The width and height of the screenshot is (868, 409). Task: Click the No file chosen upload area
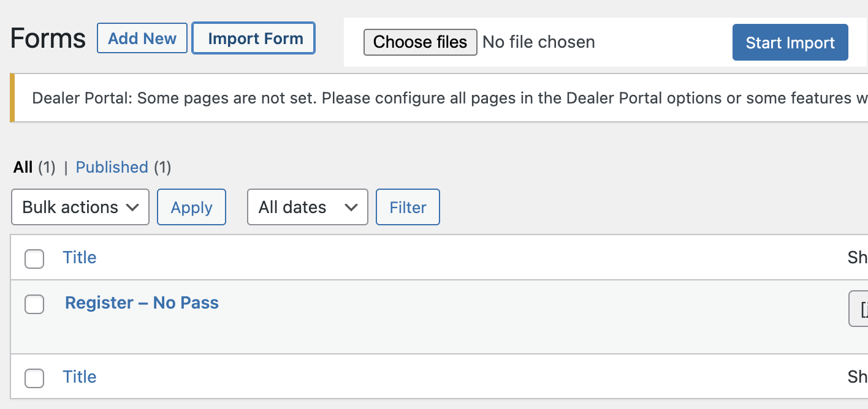click(x=539, y=42)
